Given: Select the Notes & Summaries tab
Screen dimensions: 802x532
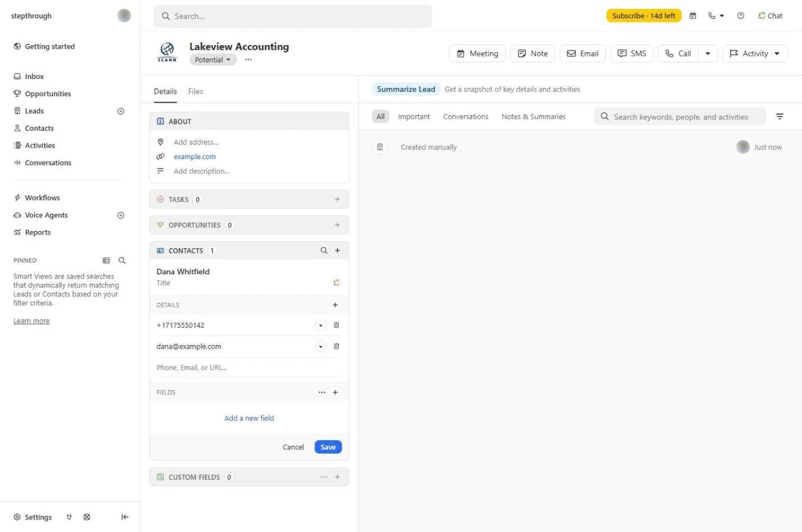Looking at the screenshot, I should [x=533, y=117].
